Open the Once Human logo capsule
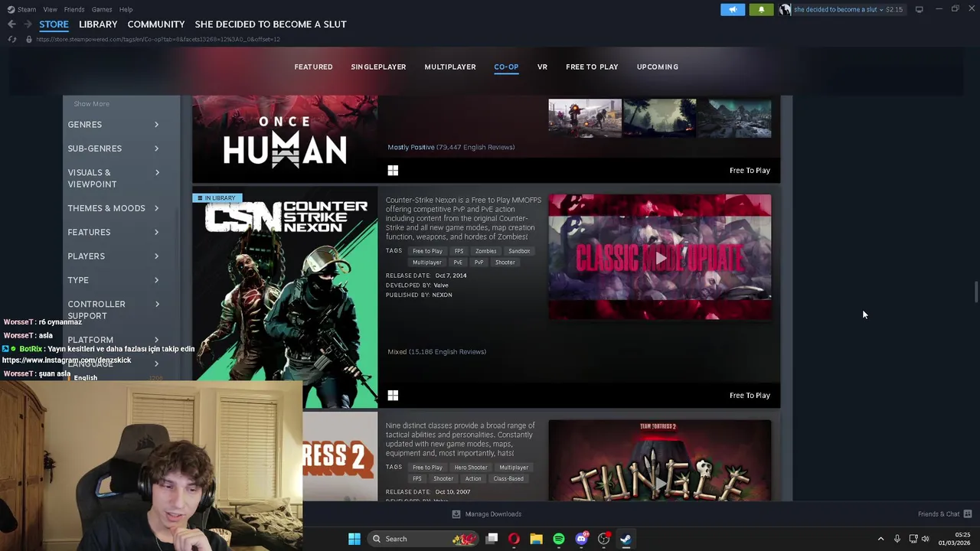 (285, 139)
